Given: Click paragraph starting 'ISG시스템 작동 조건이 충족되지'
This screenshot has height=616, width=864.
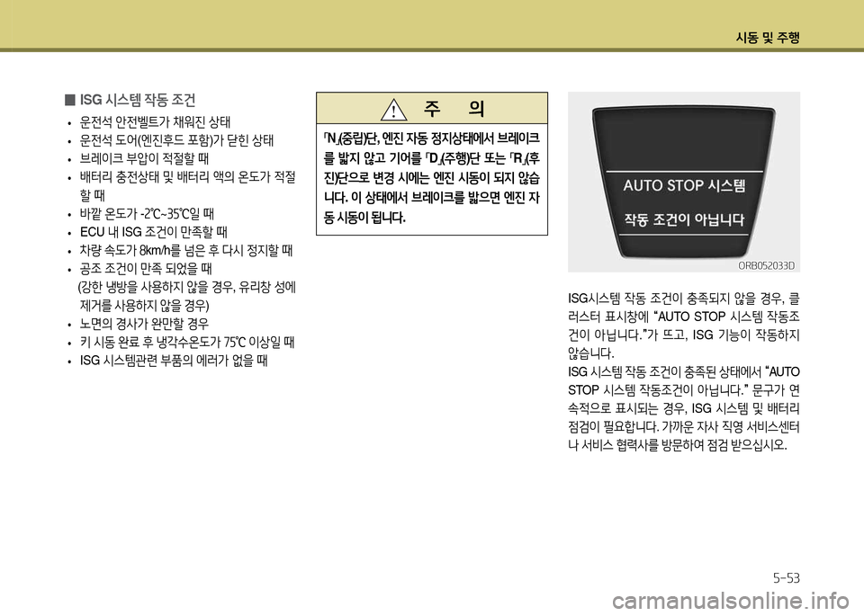Looking at the screenshot, I should click(x=684, y=326).
